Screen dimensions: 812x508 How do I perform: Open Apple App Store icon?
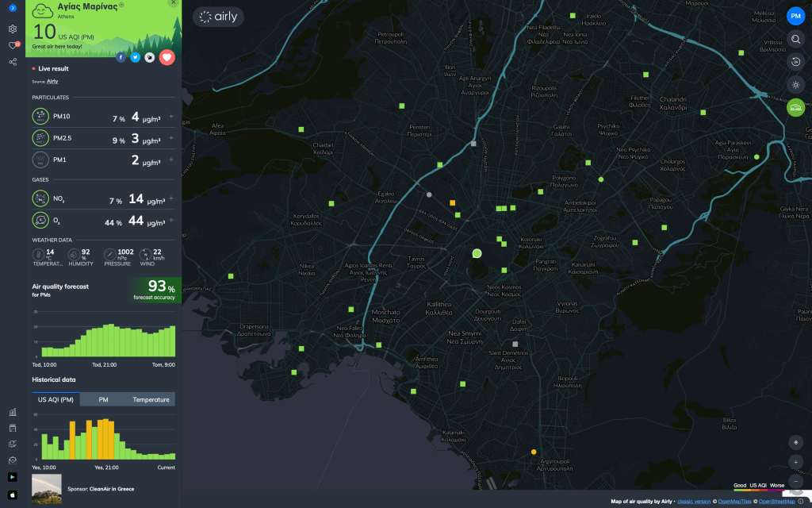pyautogui.click(x=13, y=494)
